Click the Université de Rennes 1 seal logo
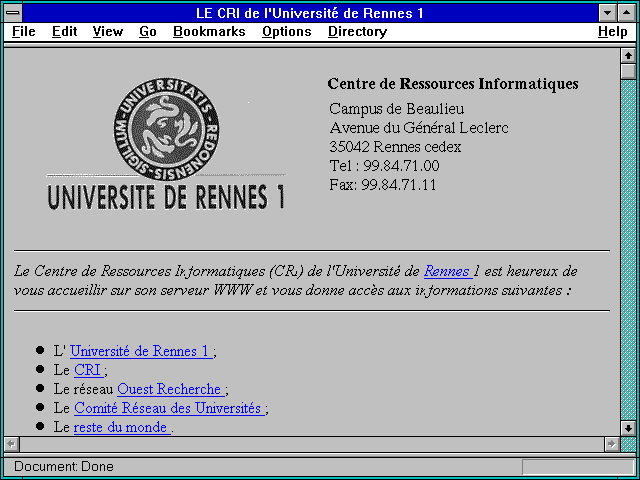This screenshot has height=480, width=640. click(x=166, y=129)
